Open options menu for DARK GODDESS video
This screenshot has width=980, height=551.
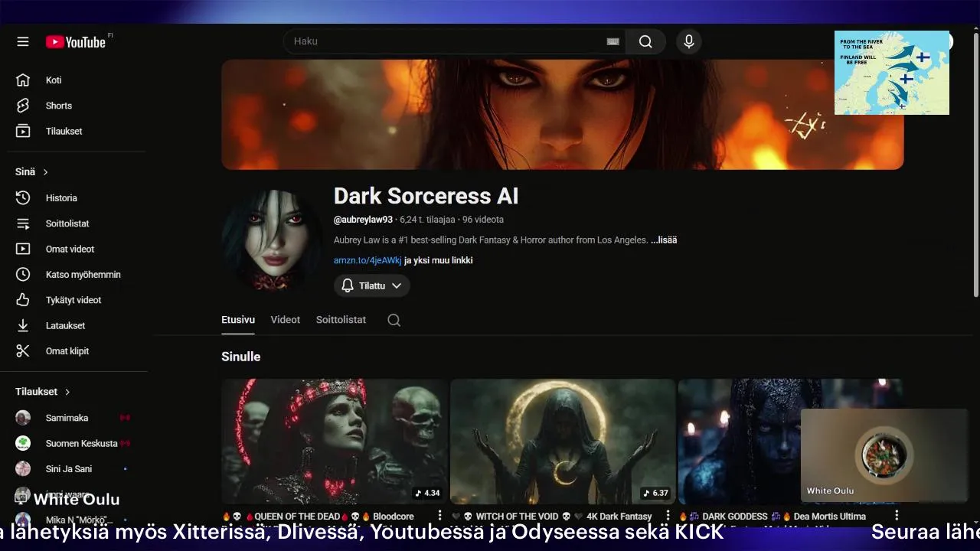897,516
